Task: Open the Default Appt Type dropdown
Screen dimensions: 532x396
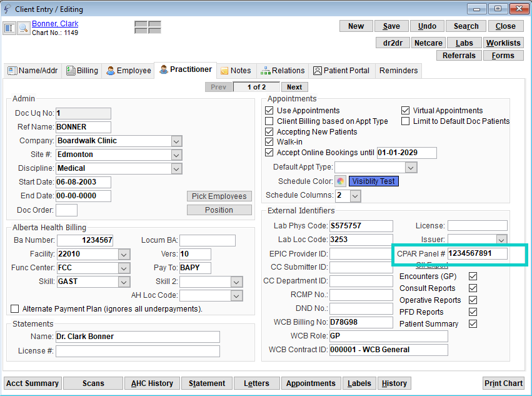Action: (411, 168)
